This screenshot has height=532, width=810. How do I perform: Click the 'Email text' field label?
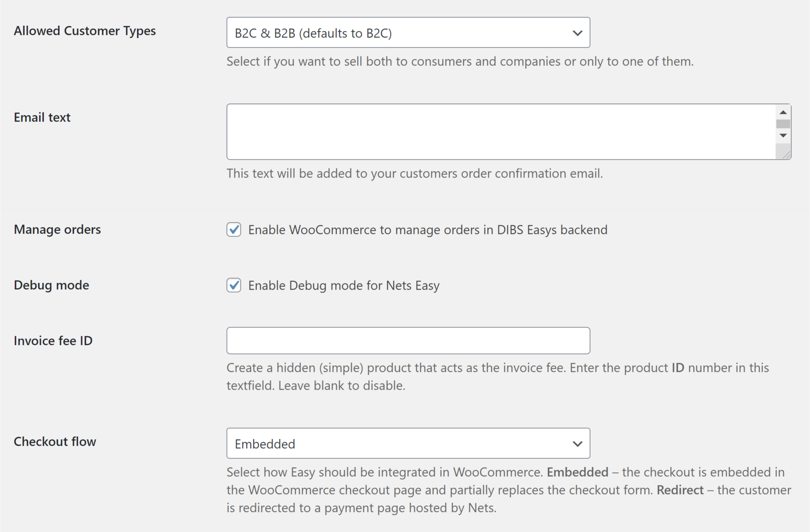click(x=42, y=118)
